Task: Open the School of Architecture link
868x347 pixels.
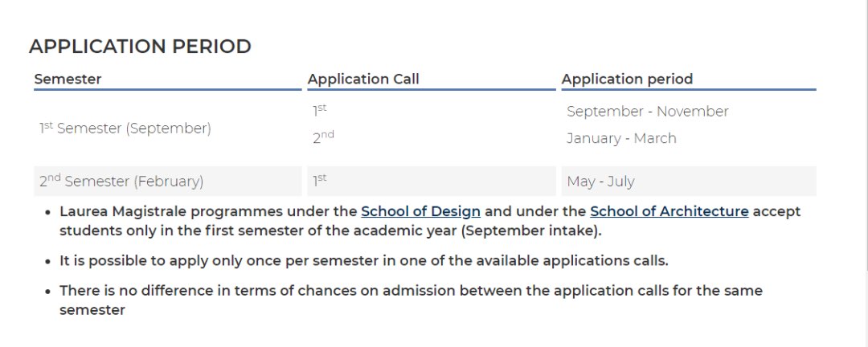Action: (669, 211)
